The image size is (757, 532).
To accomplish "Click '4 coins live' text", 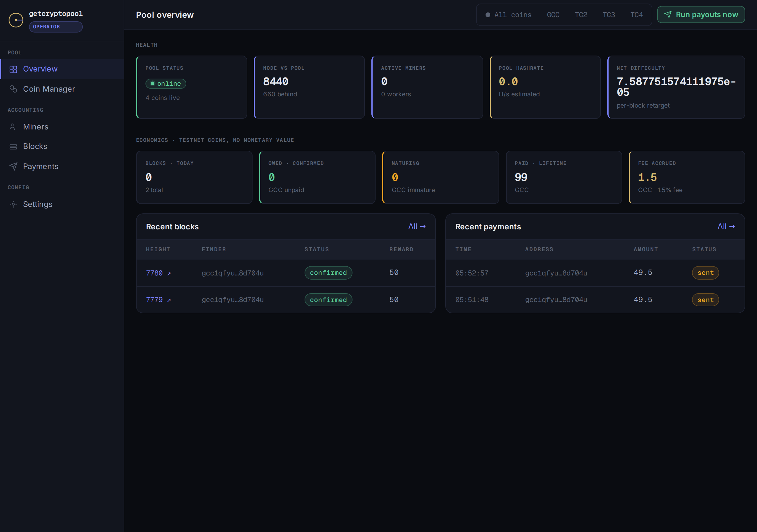I will click(163, 98).
